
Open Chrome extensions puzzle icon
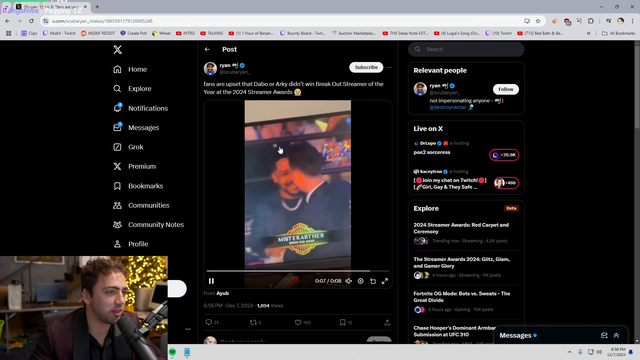click(591, 21)
